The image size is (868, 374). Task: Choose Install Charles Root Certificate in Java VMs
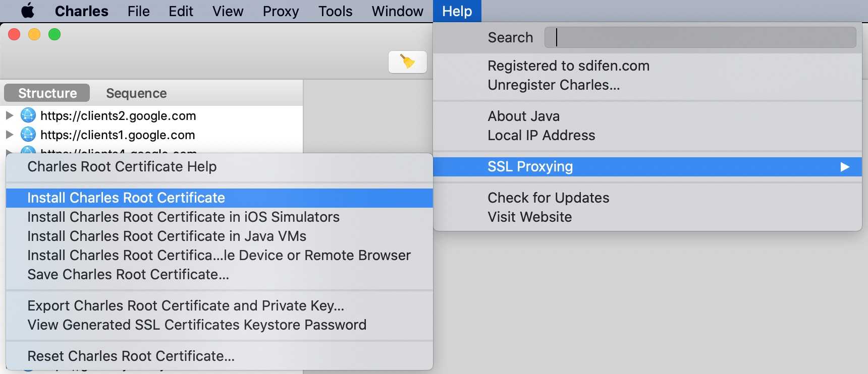(x=167, y=236)
